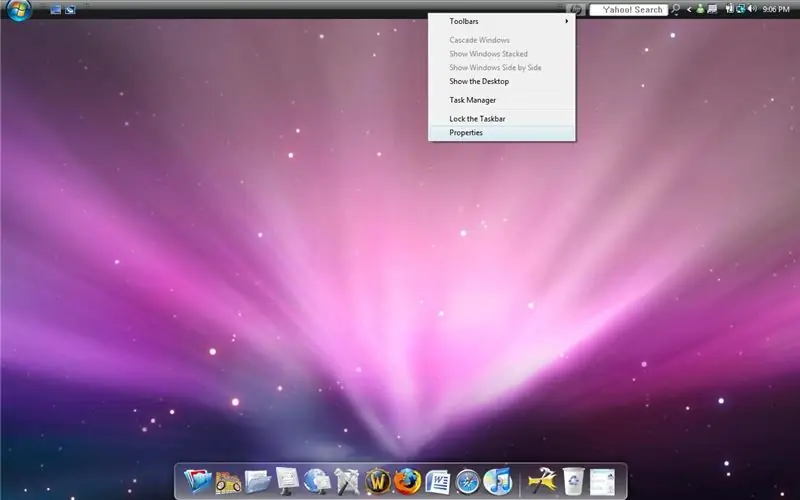Click the magnifier search icon beside Yahoo! Search
This screenshot has height=500, width=800.
pos(676,9)
